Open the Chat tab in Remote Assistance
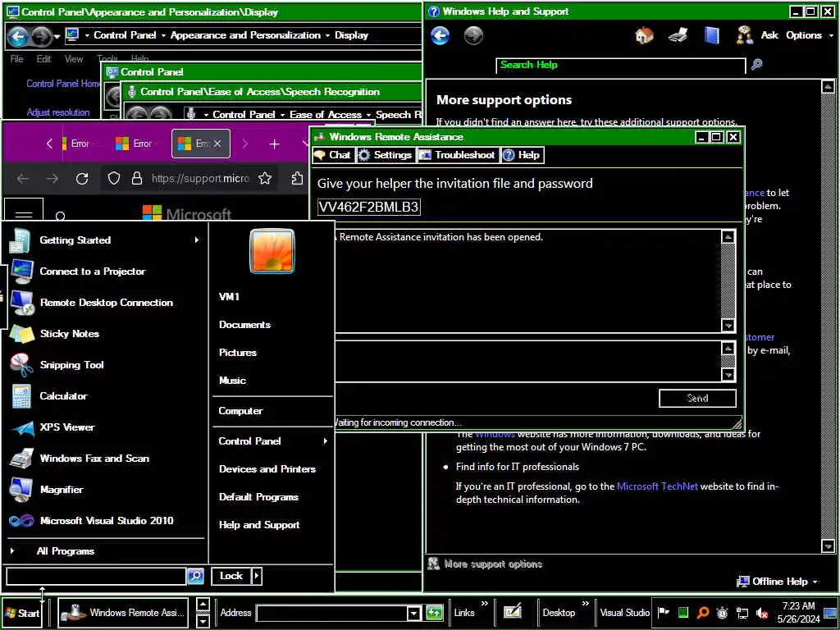Screen dimensions: 840x630 (x=333, y=155)
